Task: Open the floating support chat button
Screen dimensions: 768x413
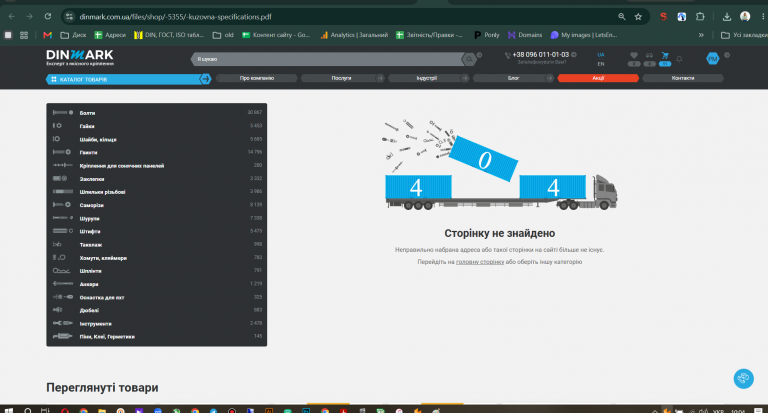Action: point(743,378)
